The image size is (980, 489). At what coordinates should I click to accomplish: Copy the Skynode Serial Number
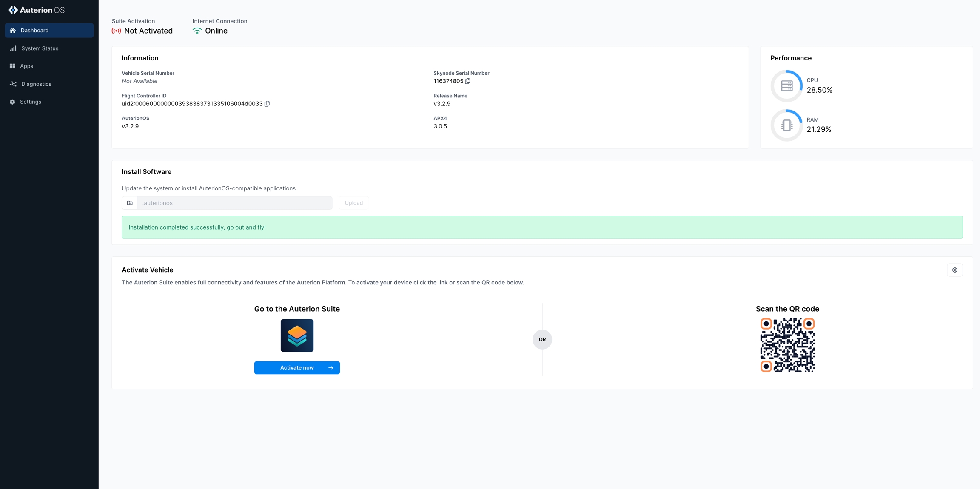[467, 81]
